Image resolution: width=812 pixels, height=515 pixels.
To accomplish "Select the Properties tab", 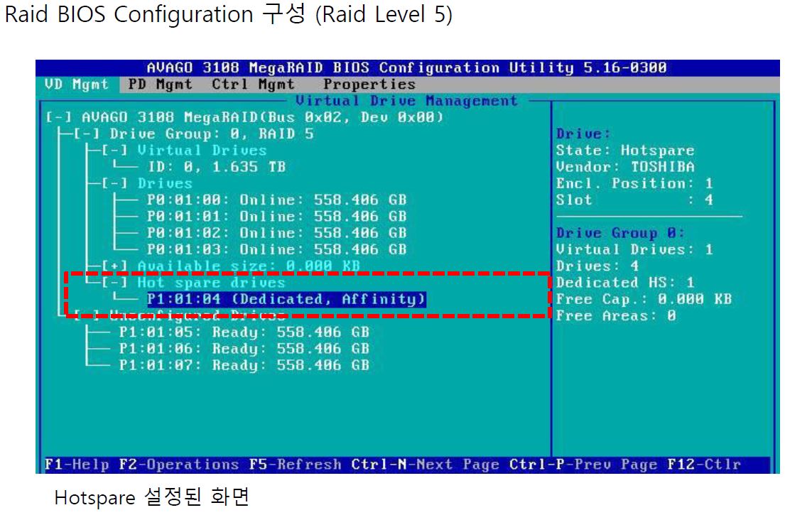I will 369,85.
